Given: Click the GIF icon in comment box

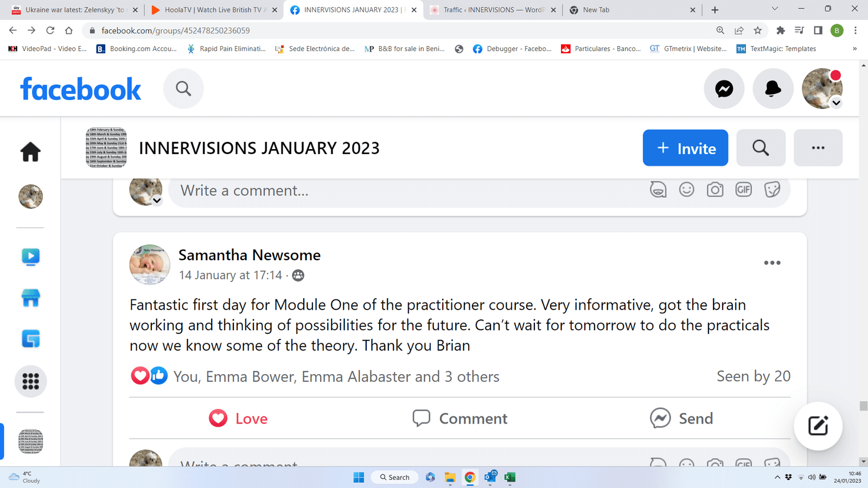Looking at the screenshot, I should click(x=743, y=190).
